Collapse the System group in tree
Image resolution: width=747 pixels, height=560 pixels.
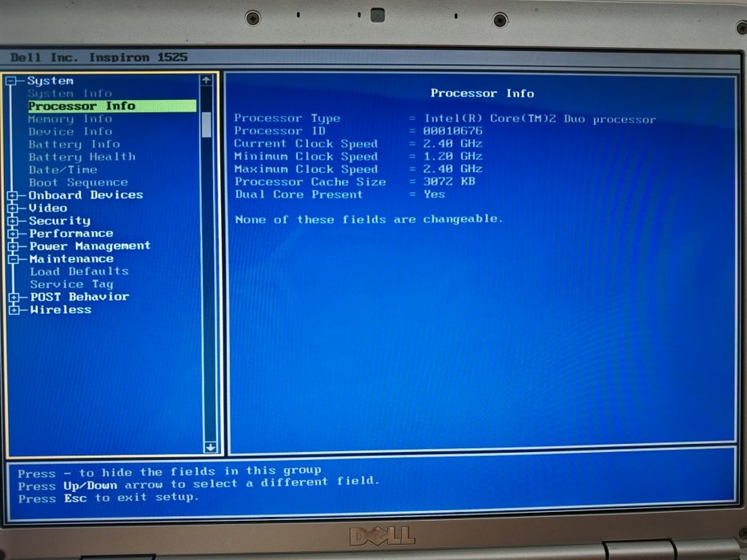pos(11,81)
